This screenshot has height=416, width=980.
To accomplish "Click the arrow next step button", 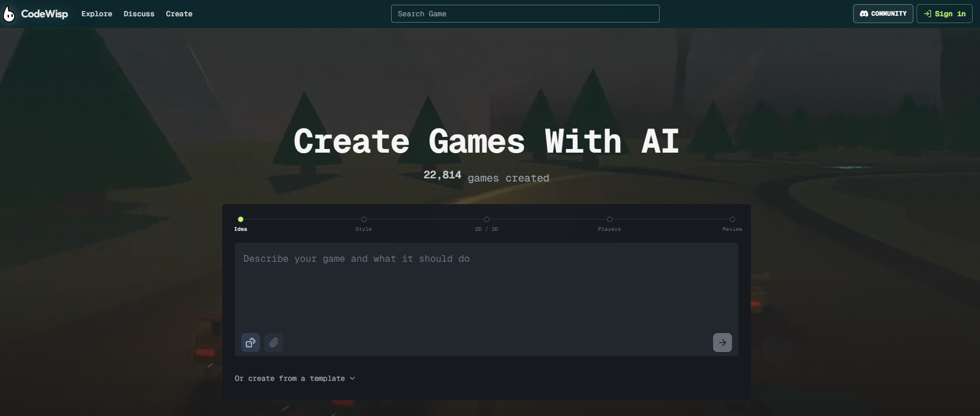I will (723, 343).
